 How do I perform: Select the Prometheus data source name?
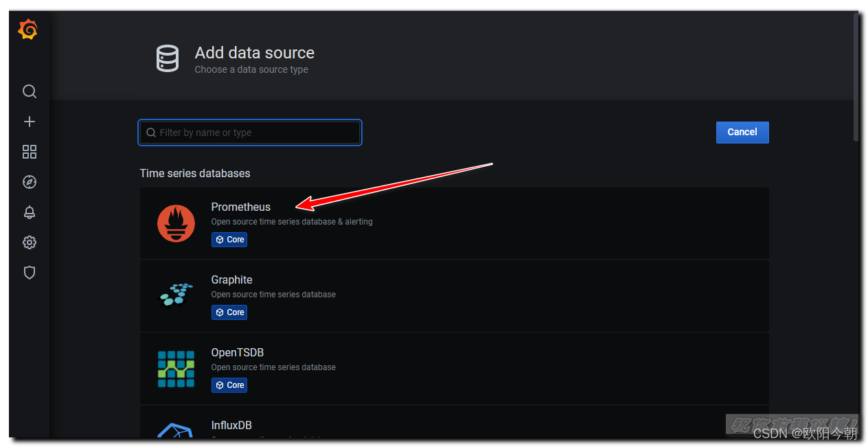(240, 207)
